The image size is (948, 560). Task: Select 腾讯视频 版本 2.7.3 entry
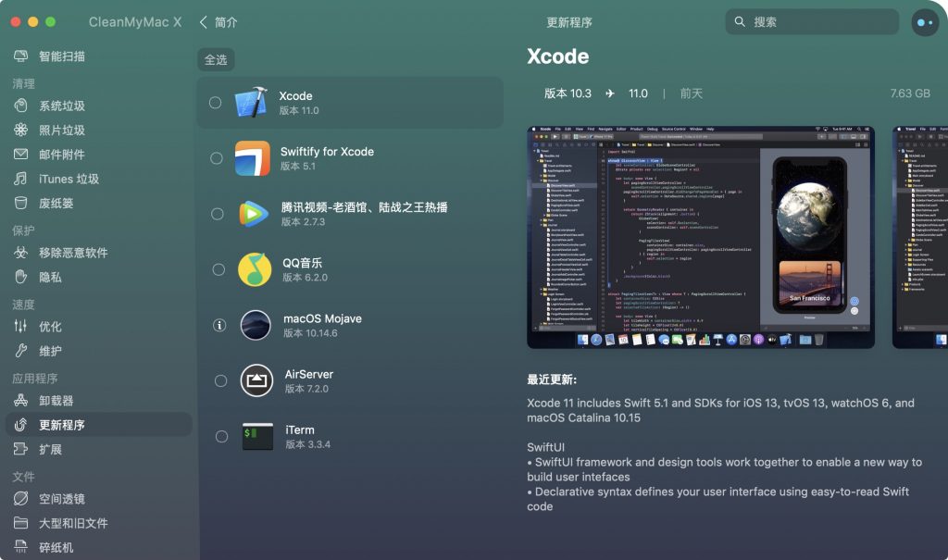(365, 214)
